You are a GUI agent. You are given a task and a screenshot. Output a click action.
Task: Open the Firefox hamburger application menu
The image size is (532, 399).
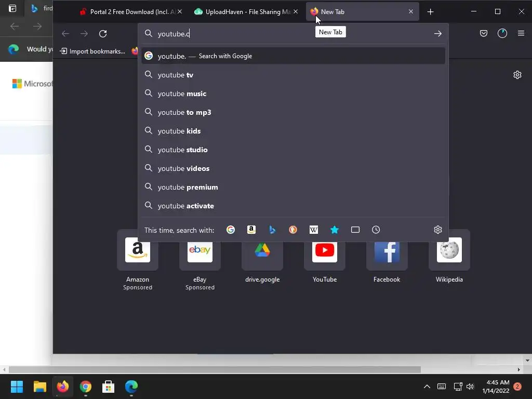[521, 33]
